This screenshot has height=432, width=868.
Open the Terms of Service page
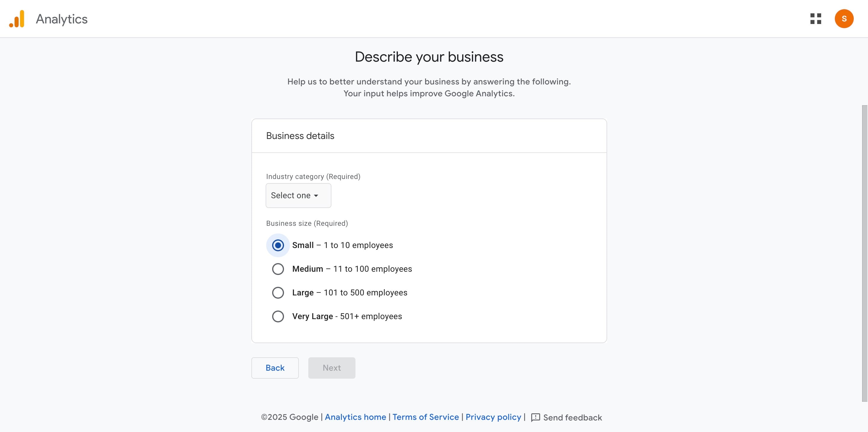pos(426,417)
